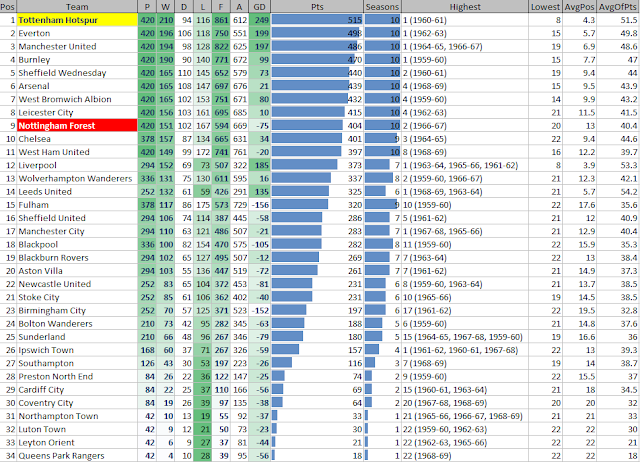
Task: Select the West Ham United cell
Action: (x=77, y=152)
